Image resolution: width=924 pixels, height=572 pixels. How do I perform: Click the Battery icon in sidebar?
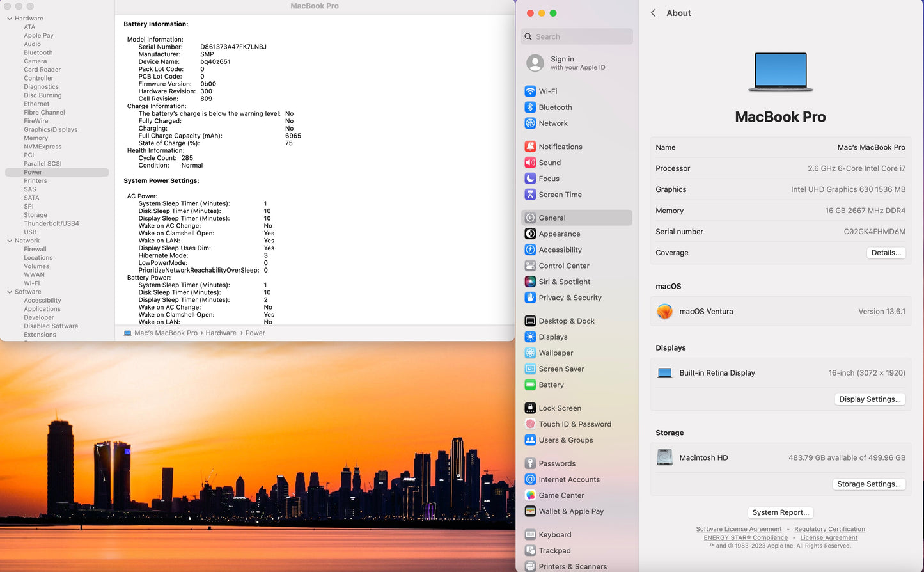click(530, 385)
